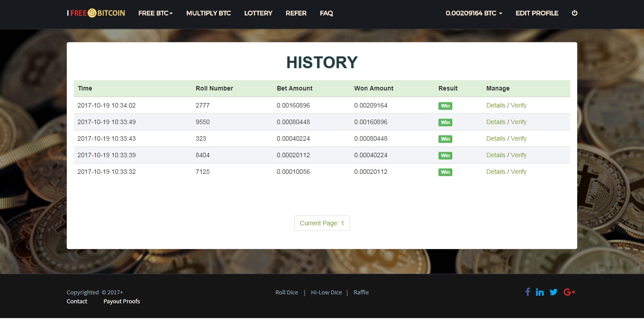Click the Win badge for roll 323
The height and width of the screenshot is (319, 644).
point(445,139)
